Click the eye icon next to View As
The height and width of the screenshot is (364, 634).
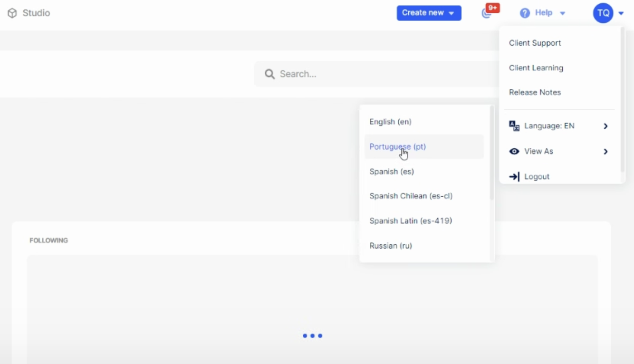click(514, 151)
